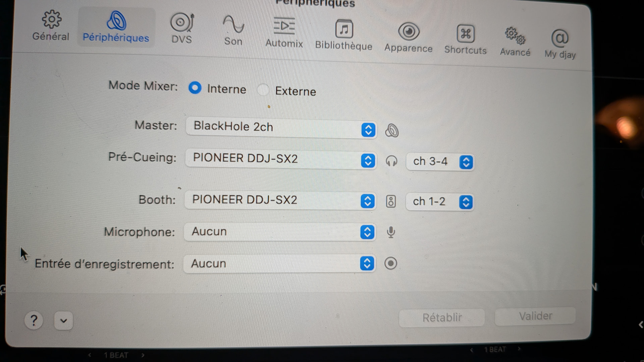This screenshot has height=362, width=644.
Task: Switch to the DVS tab
Action: (181, 29)
